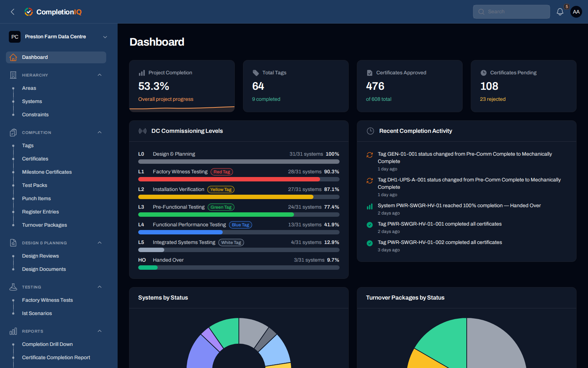
Task: Click the Total Tags tag icon
Action: click(x=256, y=73)
